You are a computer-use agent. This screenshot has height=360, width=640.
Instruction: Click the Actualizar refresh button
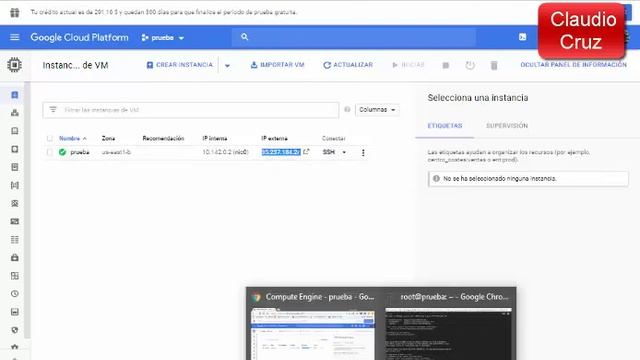pos(348,65)
